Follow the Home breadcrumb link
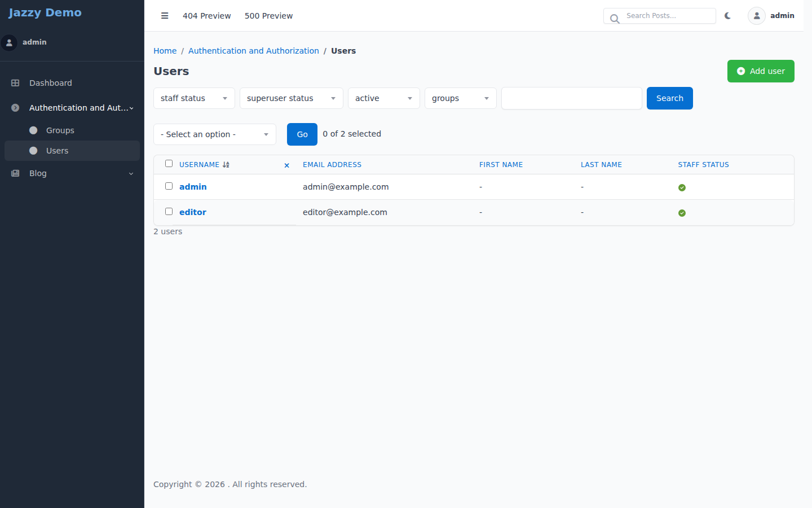The image size is (812, 508). [165, 51]
